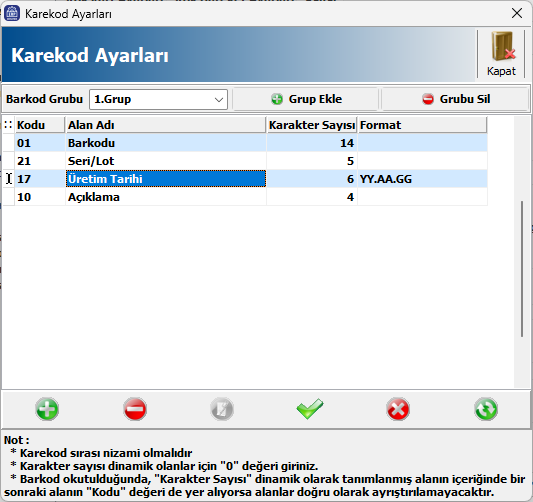Screen dimensions: 533x502
Task: Select the Seri/Lot field name cell
Action: 166,161
